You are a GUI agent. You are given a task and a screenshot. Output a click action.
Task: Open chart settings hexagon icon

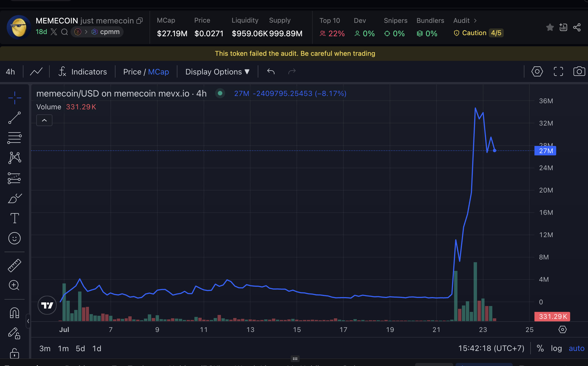tap(537, 71)
